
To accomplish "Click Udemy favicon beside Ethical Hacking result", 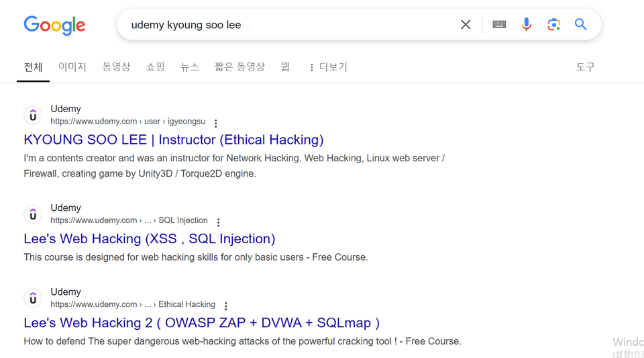I will pos(33,298).
